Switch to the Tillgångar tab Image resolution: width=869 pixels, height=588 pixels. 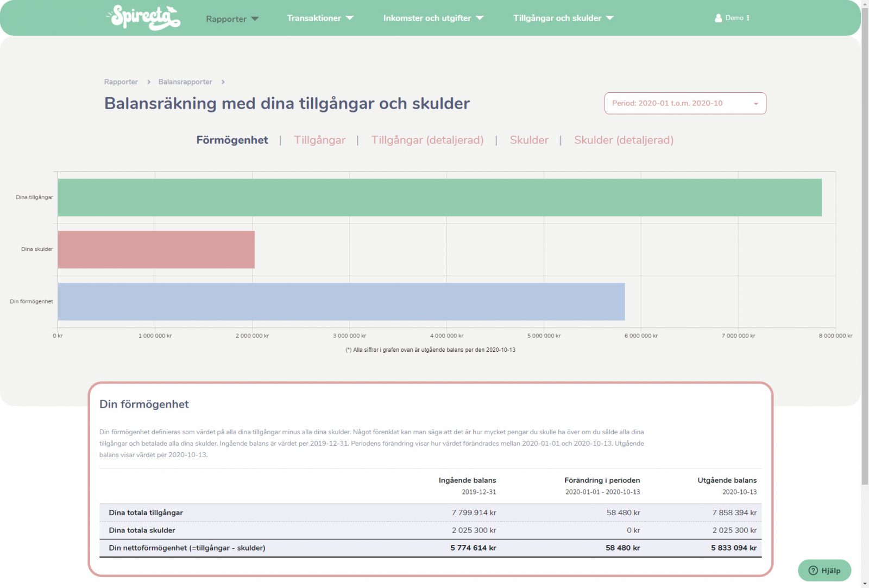click(319, 140)
